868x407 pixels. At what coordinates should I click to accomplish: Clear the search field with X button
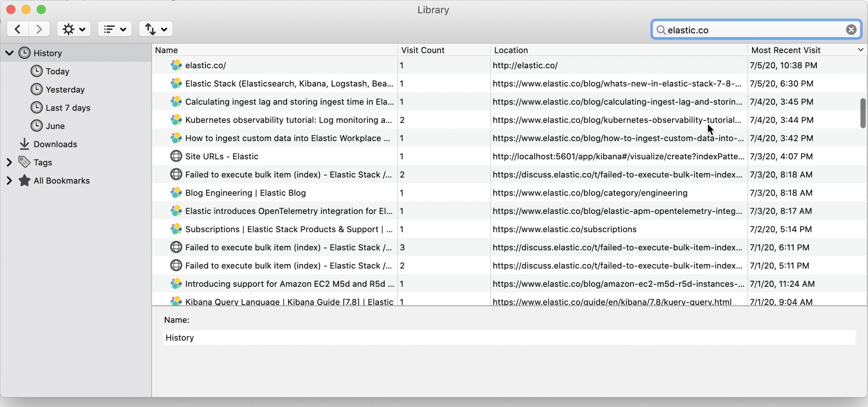coord(851,30)
